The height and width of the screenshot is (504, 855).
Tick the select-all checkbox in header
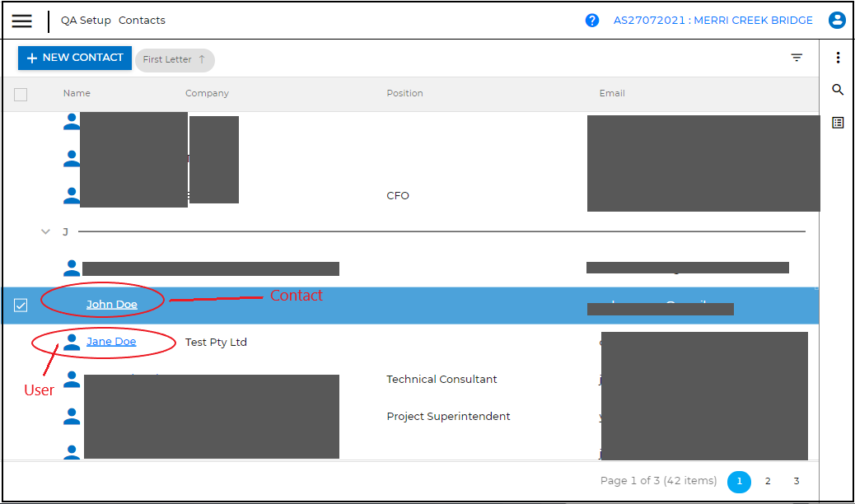point(21,95)
